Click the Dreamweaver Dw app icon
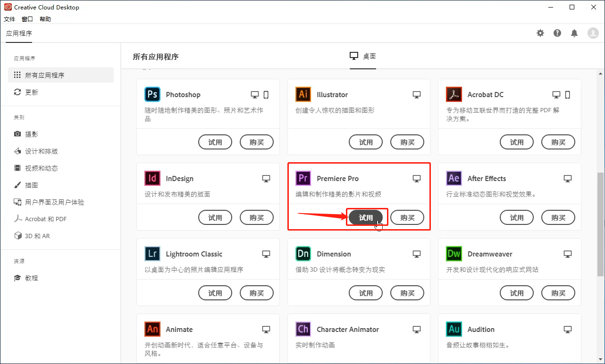The image size is (605, 364). coord(454,254)
